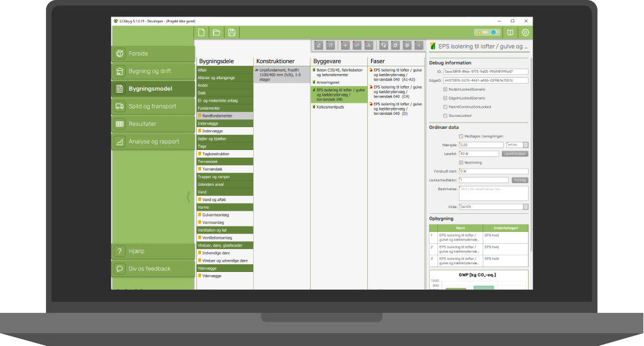Screen dimensions: 644x346
Task: Click the Levetidstabel button
Action: pyautogui.click(x=515, y=154)
